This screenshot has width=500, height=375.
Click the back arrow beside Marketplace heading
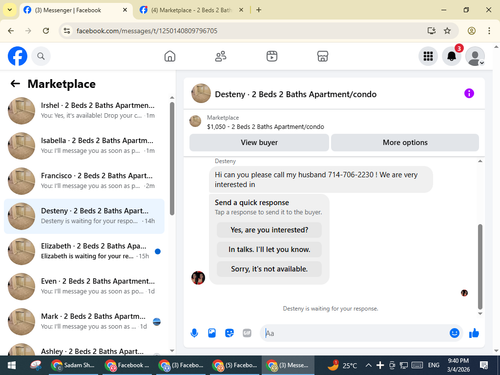[15, 84]
